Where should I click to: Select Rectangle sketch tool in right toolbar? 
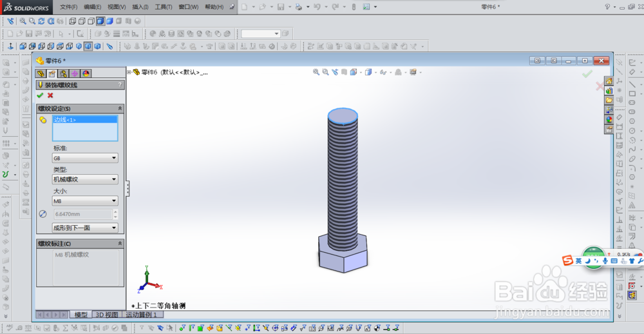[x=632, y=93]
